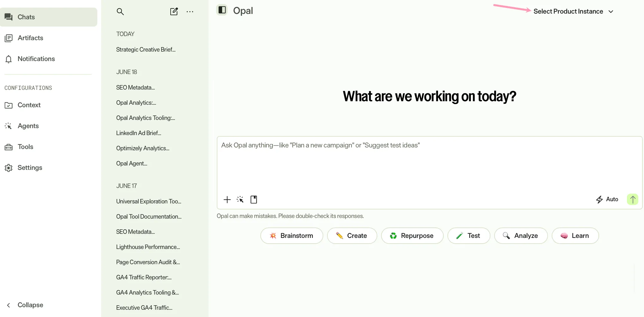Image resolution: width=644 pixels, height=317 pixels.
Task: Click the Artifacts document icon
Action: click(9, 38)
